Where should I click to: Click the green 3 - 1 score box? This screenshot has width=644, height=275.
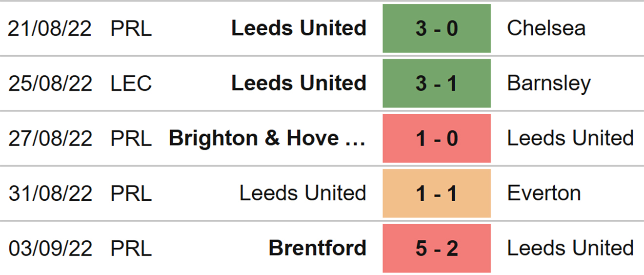pos(436,84)
